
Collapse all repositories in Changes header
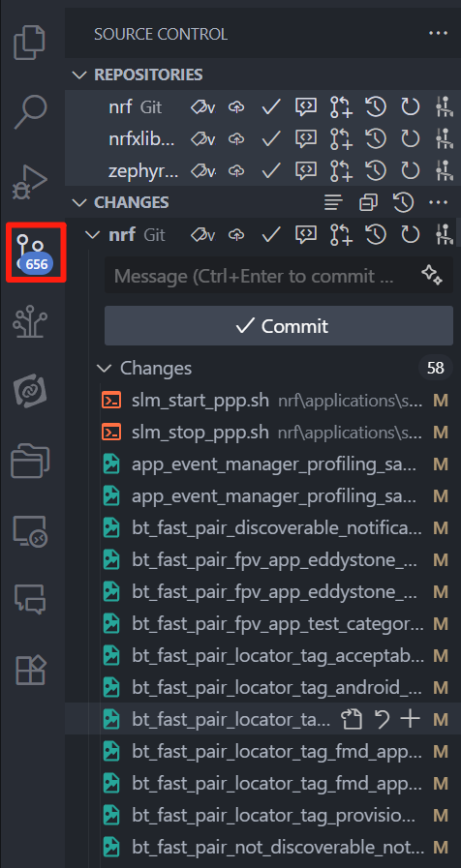coord(368,202)
